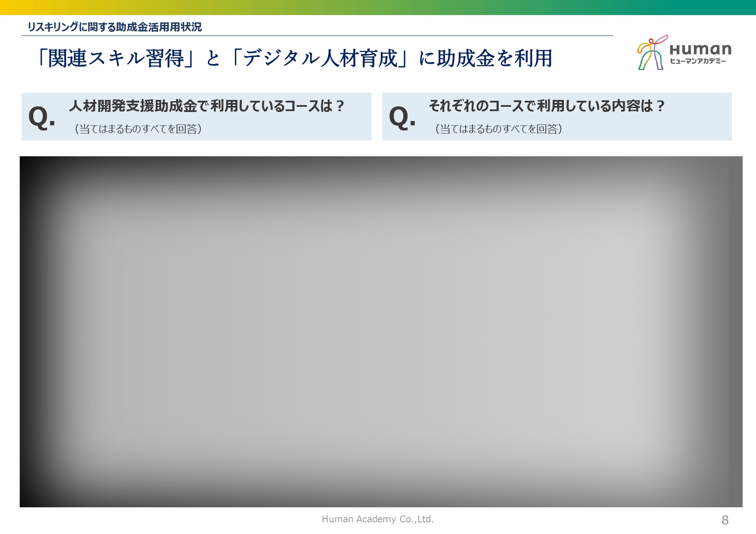Click the "Human" logo wordmark

(x=700, y=49)
